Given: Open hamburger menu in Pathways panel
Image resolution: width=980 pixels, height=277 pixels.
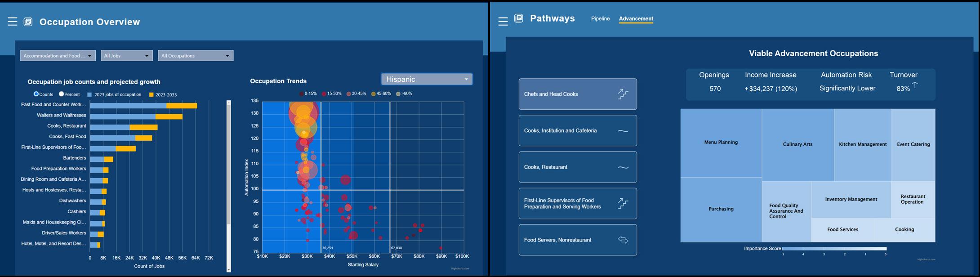Looking at the screenshot, I should [503, 21].
